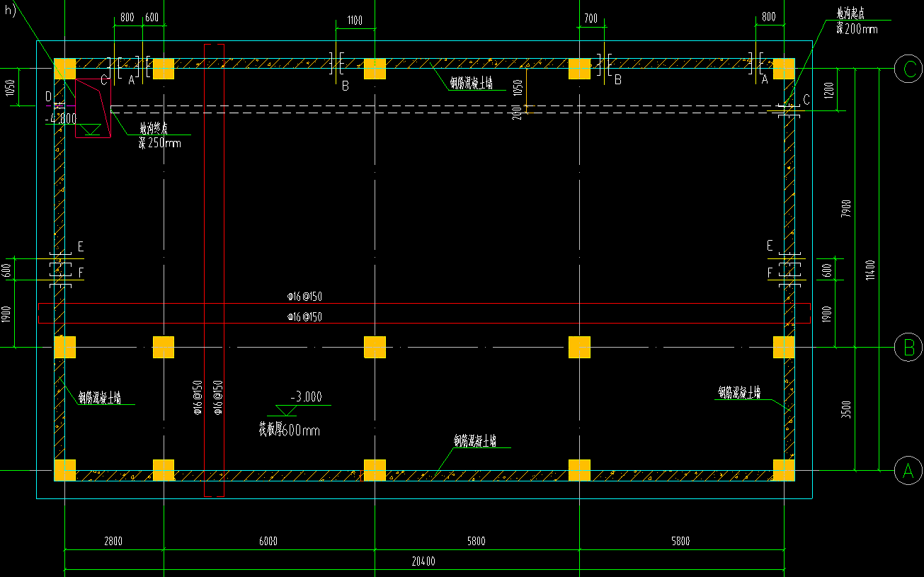Pick the vertical 11400 overall dimension

870,270
